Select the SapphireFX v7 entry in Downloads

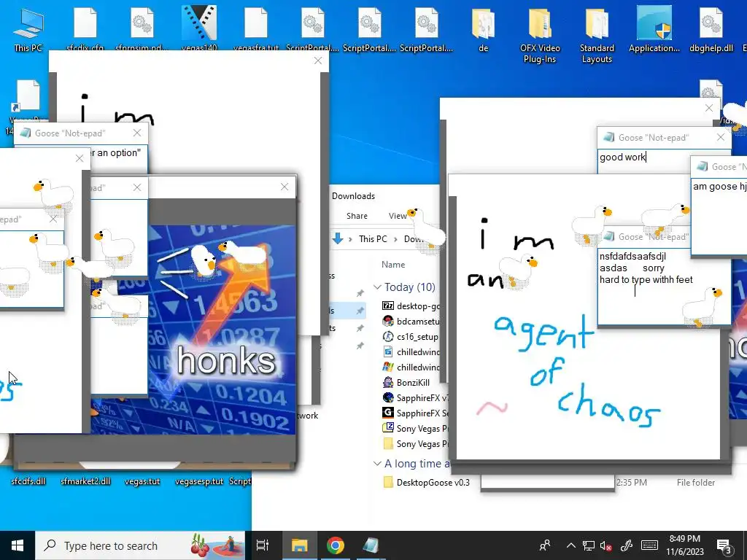tap(415, 397)
